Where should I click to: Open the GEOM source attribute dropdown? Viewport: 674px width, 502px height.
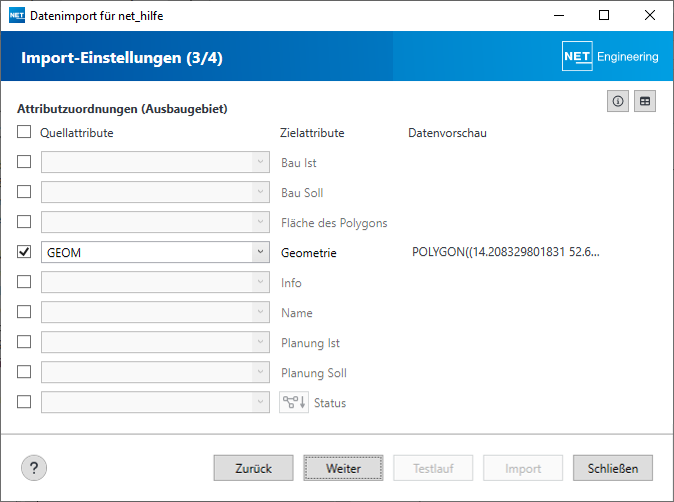[156, 252]
